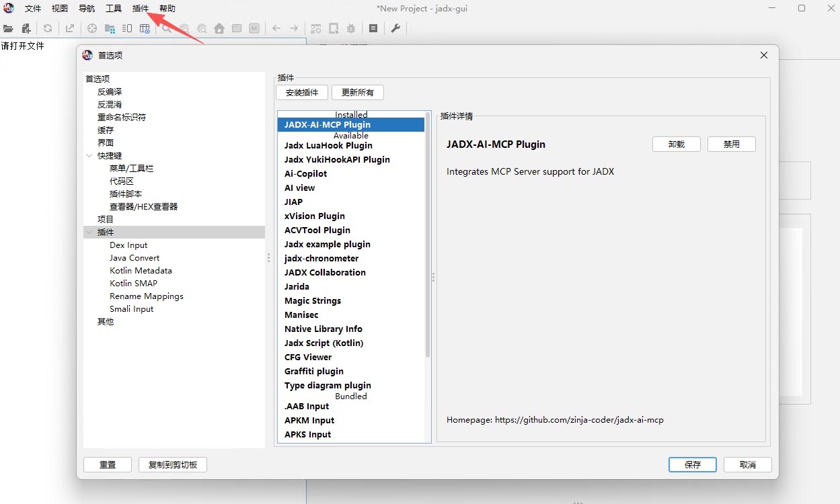Open a file via the toolbar folder icon
This screenshot has width=840, height=504.
coord(8,28)
